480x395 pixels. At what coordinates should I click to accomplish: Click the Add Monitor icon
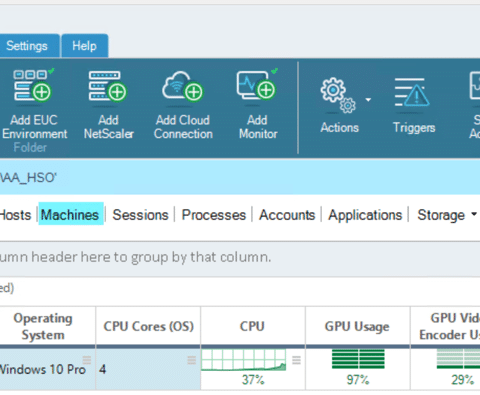257,85
